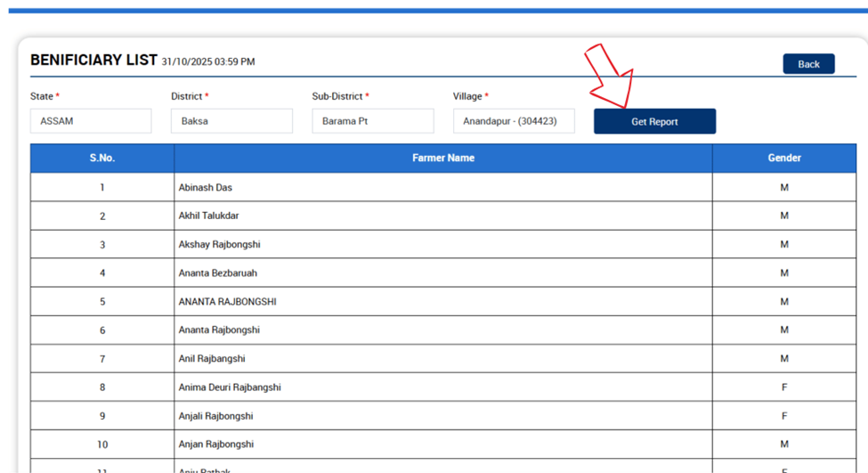Screen dimensions: 868x473
Task: Click the Gender column header
Action: tap(784, 158)
